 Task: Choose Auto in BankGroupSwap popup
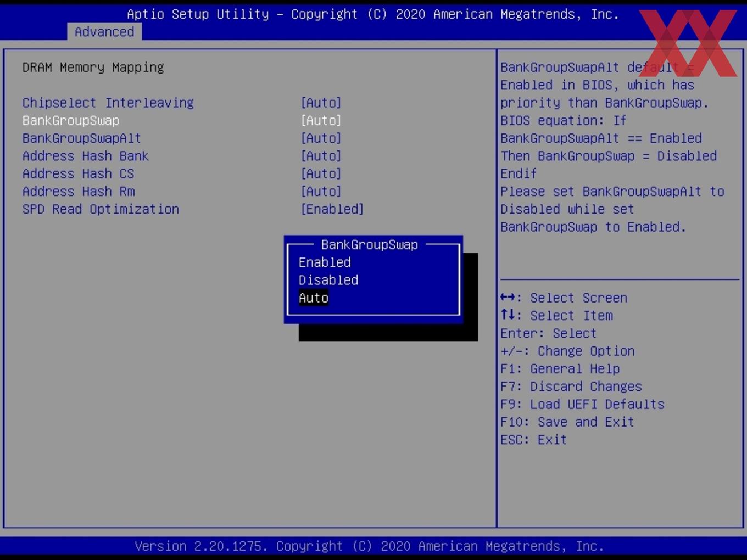click(x=314, y=298)
